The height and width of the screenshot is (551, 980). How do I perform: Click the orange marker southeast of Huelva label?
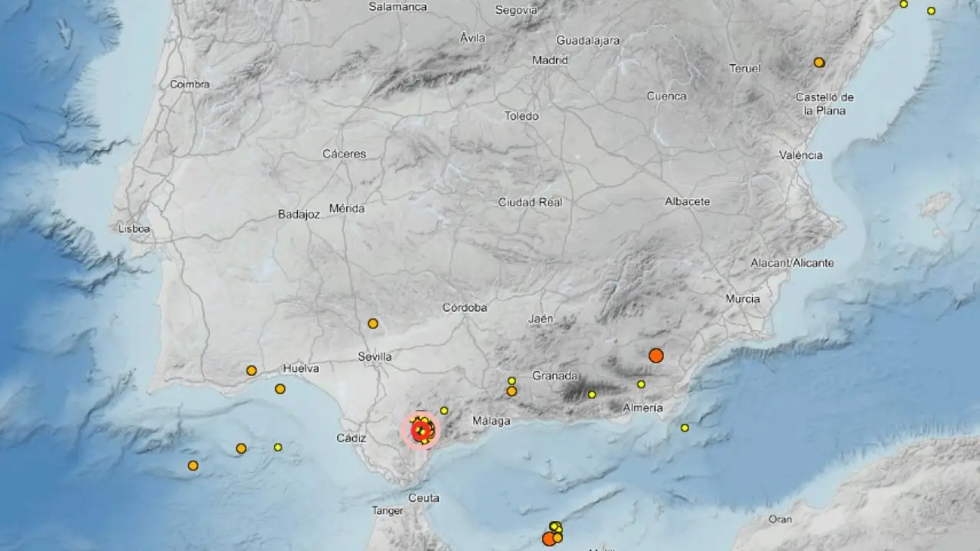[280, 389]
